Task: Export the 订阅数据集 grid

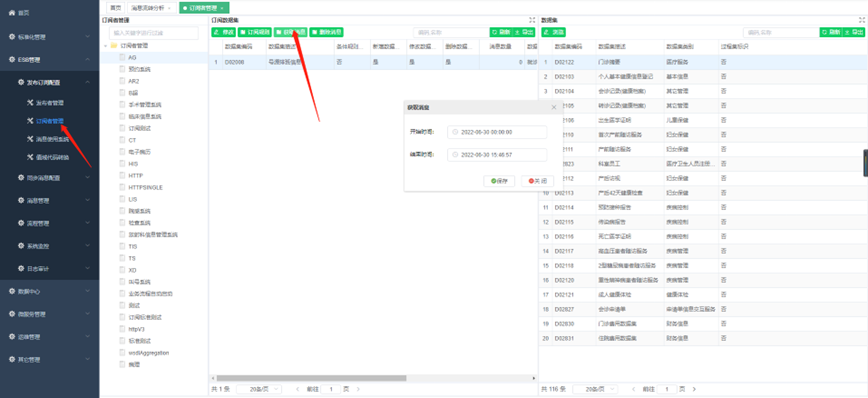Action: pyautogui.click(x=525, y=33)
